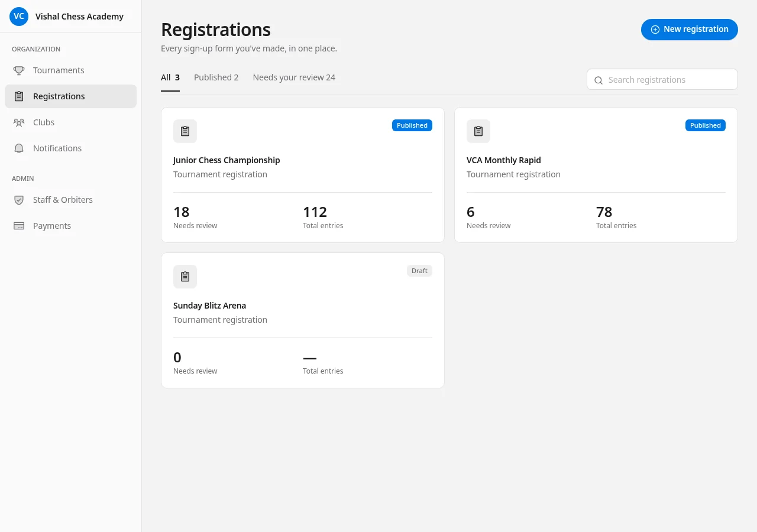Click the Vishal Chess Academy organization name
Image resolution: width=757 pixels, height=532 pixels.
[x=79, y=17]
